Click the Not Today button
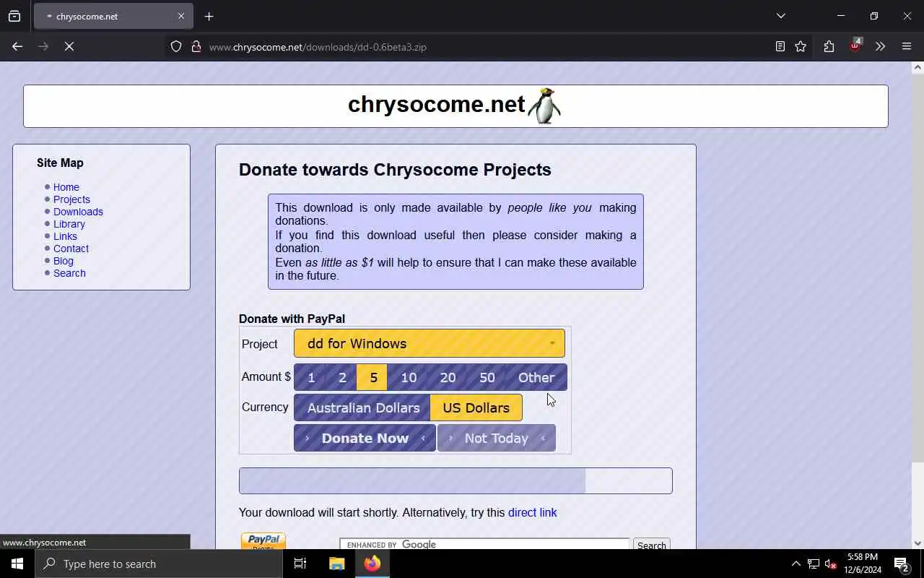Viewport: 924px width, 578px height. [497, 438]
